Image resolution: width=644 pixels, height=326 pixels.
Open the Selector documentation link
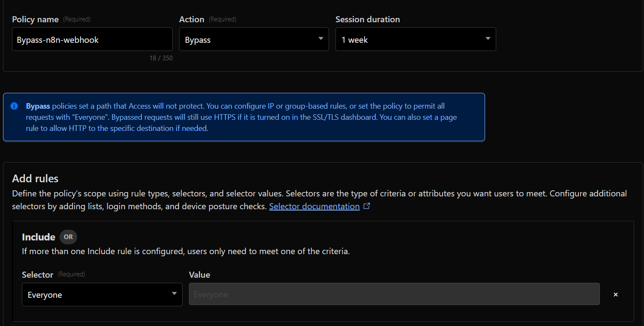coord(314,206)
